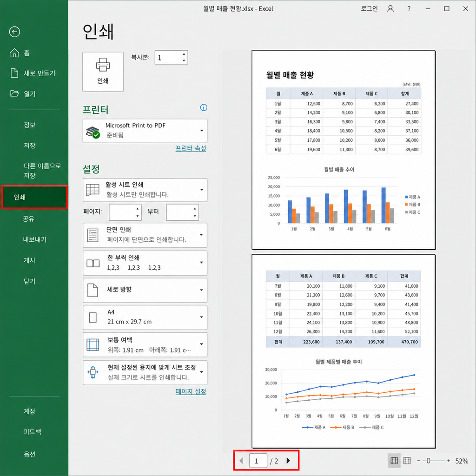Viewport: 476px width, 476px height.
Task: Click the printer info icon
Action: [x=204, y=107]
